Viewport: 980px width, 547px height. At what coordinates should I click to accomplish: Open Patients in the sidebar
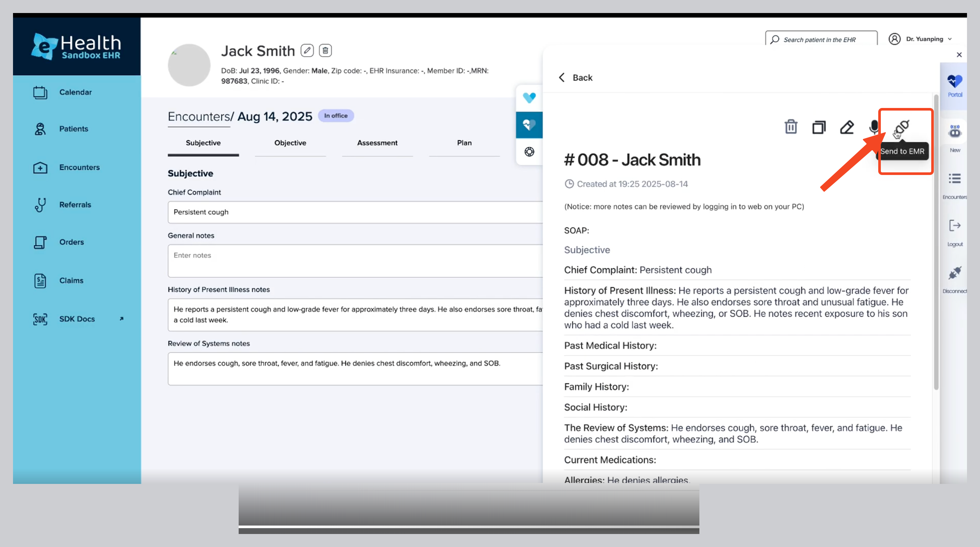tap(73, 129)
